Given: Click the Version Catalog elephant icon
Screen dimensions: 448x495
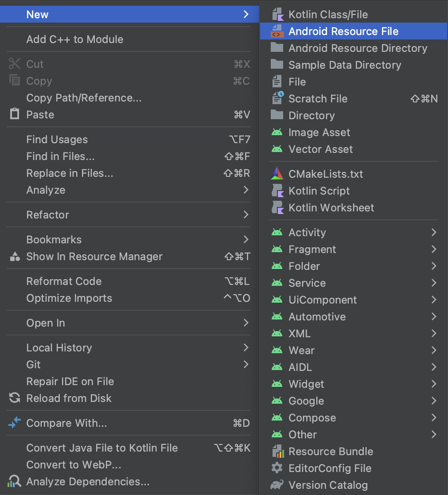Looking at the screenshot, I should pyautogui.click(x=277, y=485).
